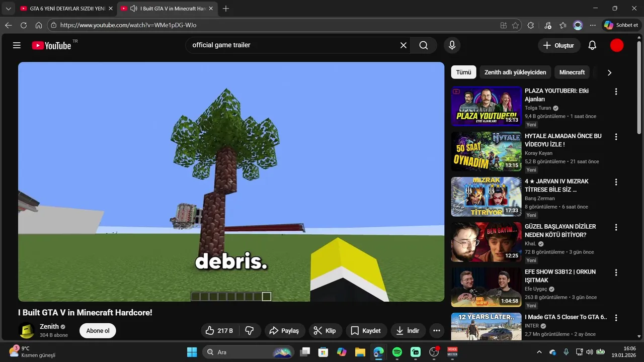The height and width of the screenshot is (362, 644).
Task: Open more actions for the video
Action: [x=437, y=330]
